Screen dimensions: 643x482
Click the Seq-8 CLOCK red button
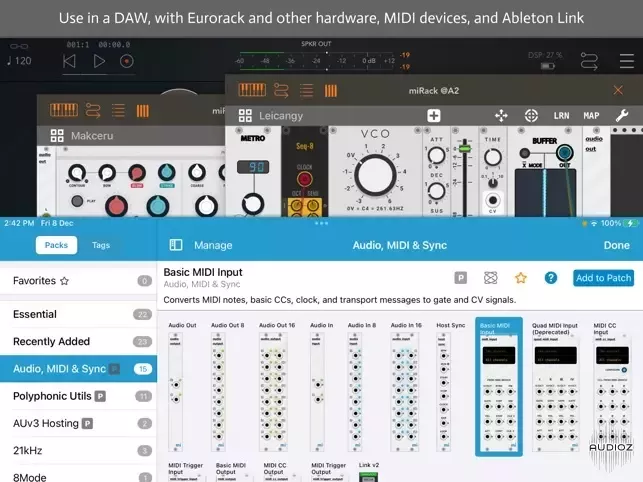pos(304,179)
